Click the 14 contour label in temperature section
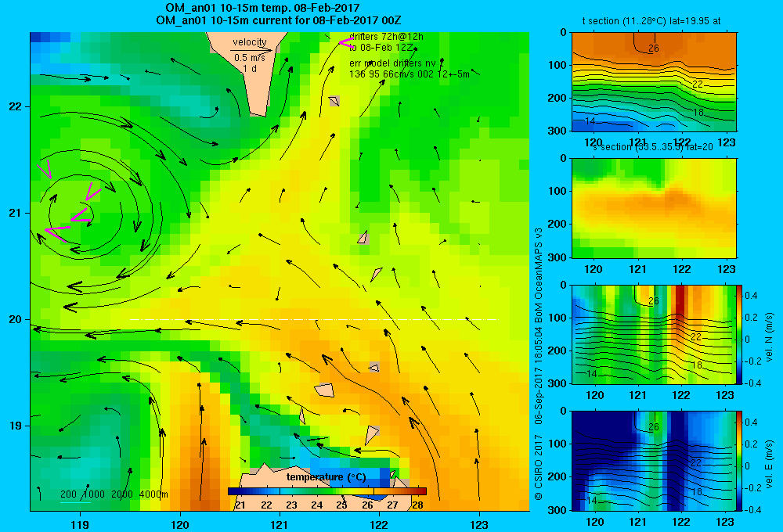Viewport: 783px width, 532px height. (x=590, y=121)
